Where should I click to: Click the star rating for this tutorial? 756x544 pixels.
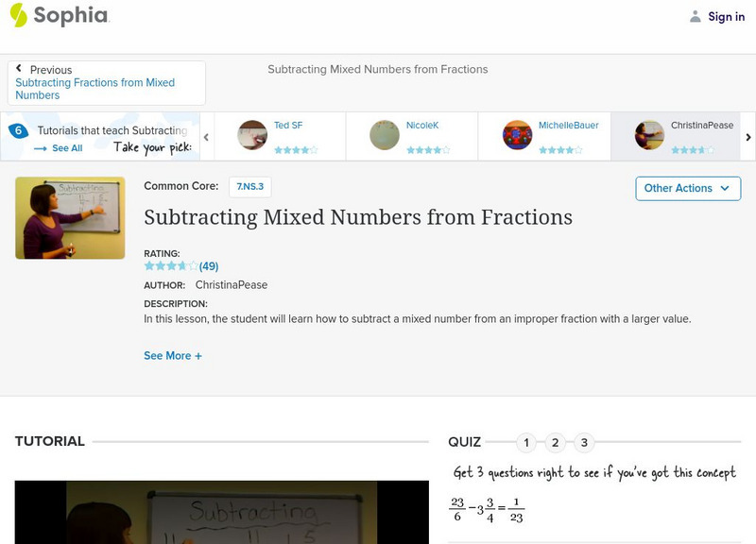coord(171,266)
